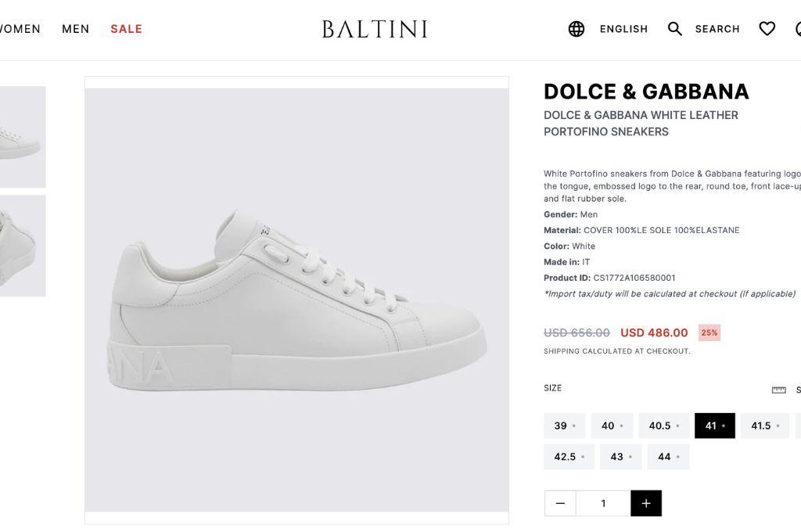Click the BALTINI logo
The height and width of the screenshot is (532, 801).
click(375, 29)
